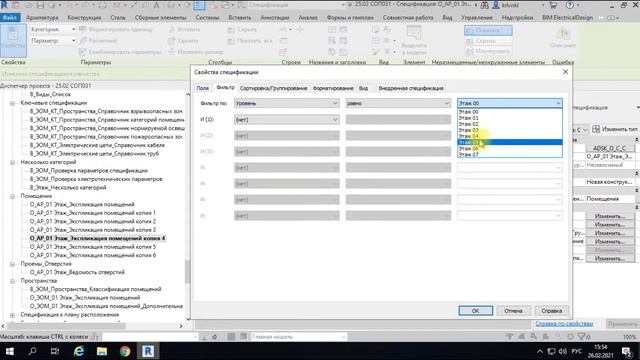Collapse the Несколько категорий tree node
Image resolution: width=640 pixels, height=360 pixels.
coord(13,162)
